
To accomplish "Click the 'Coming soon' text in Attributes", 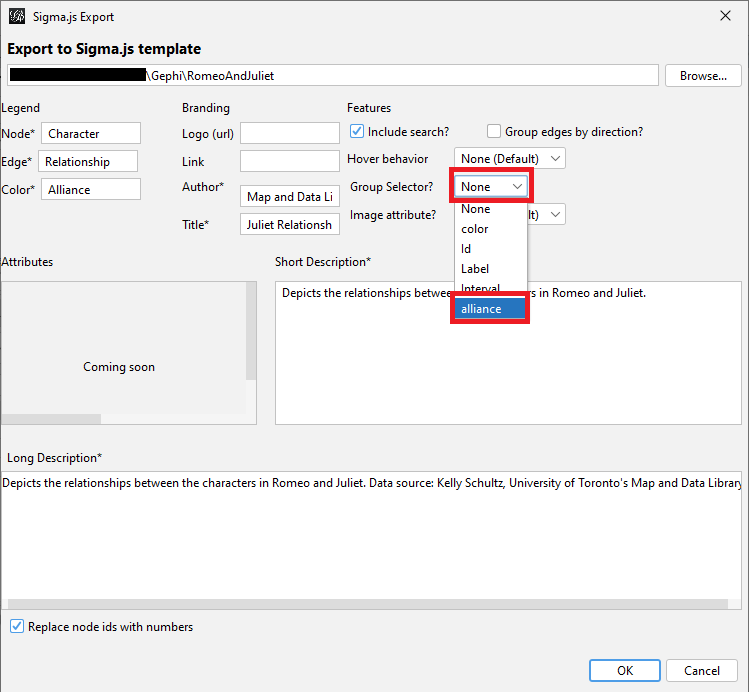I will [119, 367].
